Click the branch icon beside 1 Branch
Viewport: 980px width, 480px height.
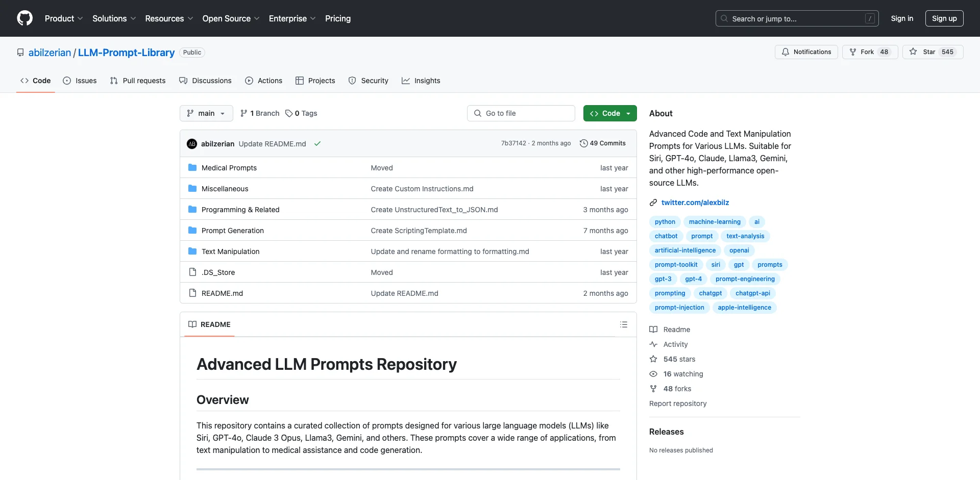tap(244, 113)
